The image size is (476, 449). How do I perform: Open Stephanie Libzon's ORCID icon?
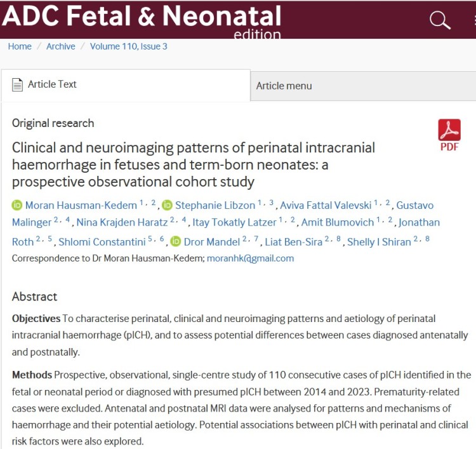click(x=167, y=205)
